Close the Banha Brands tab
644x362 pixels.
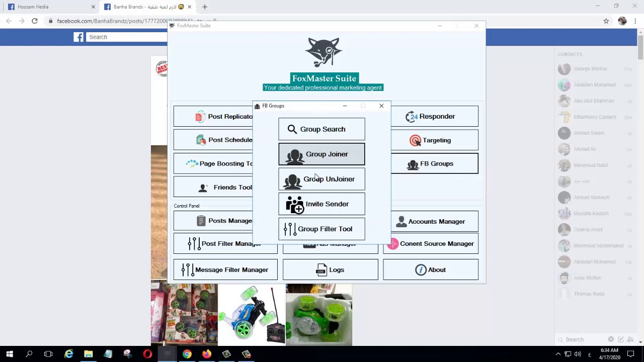tap(190, 7)
